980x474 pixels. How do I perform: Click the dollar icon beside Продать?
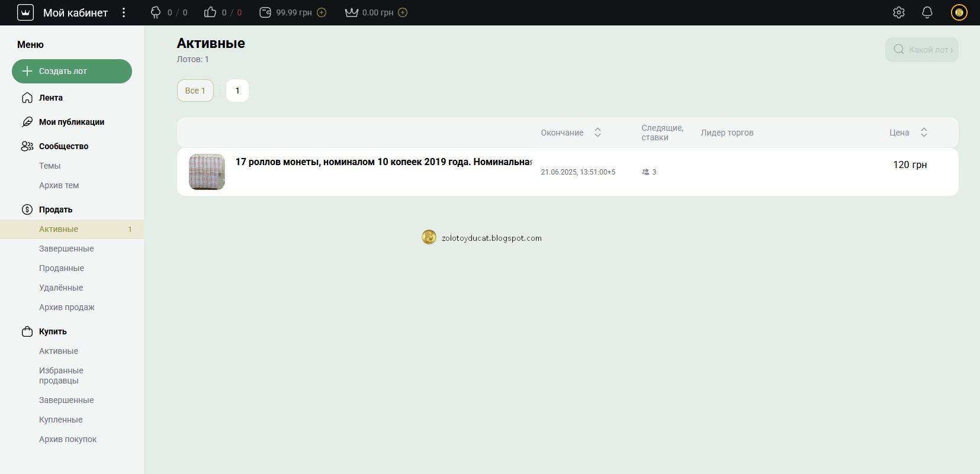click(x=27, y=209)
